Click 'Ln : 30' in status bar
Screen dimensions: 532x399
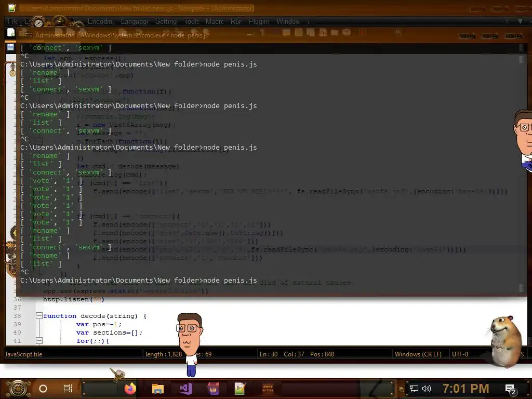coord(269,354)
